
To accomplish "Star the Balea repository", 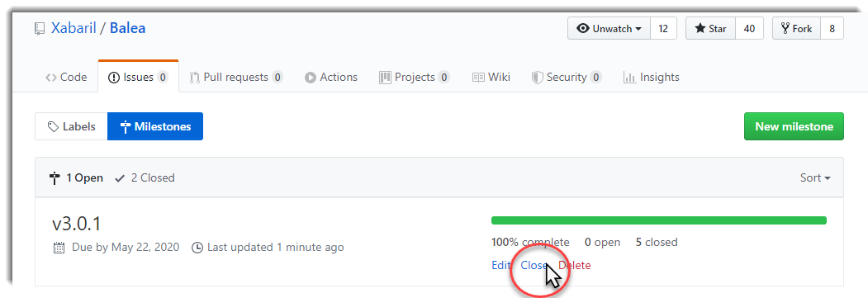I will coord(711,29).
